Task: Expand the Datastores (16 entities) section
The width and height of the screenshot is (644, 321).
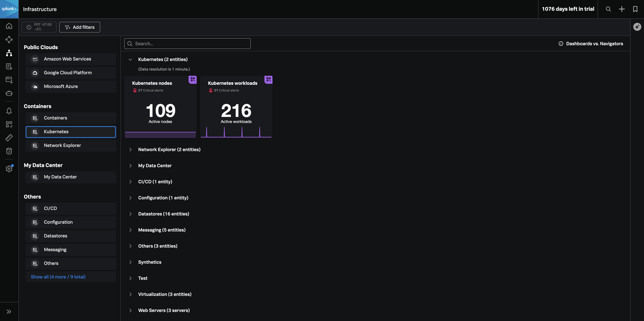Action: 130,214
